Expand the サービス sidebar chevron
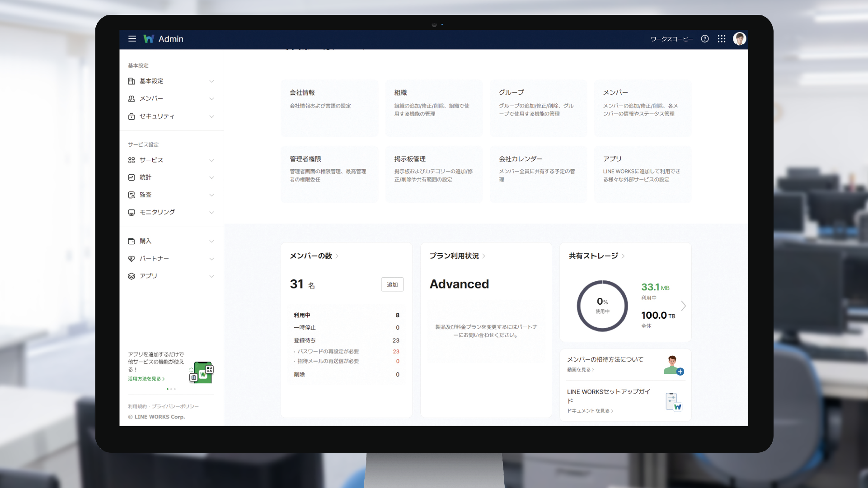868x488 pixels. [x=211, y=160]
